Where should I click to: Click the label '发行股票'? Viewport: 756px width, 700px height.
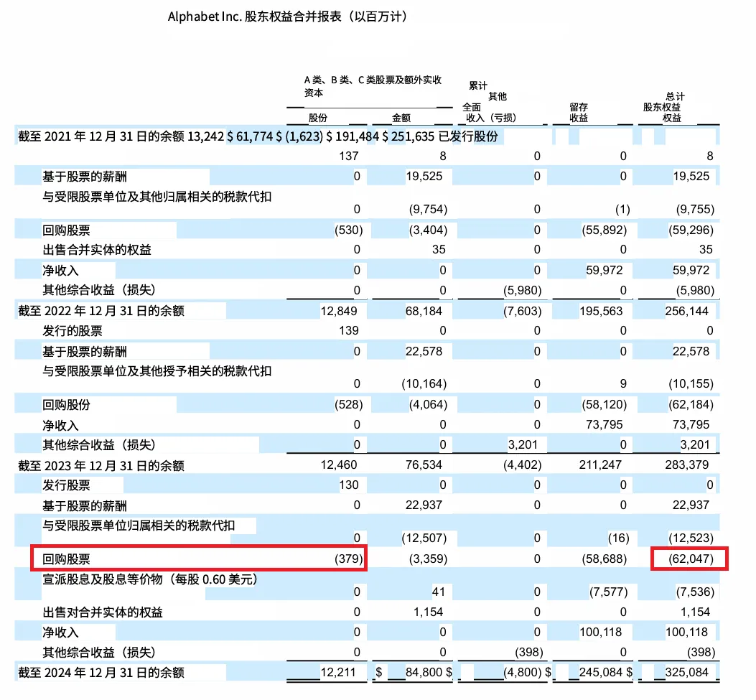(x=66, y=485)
